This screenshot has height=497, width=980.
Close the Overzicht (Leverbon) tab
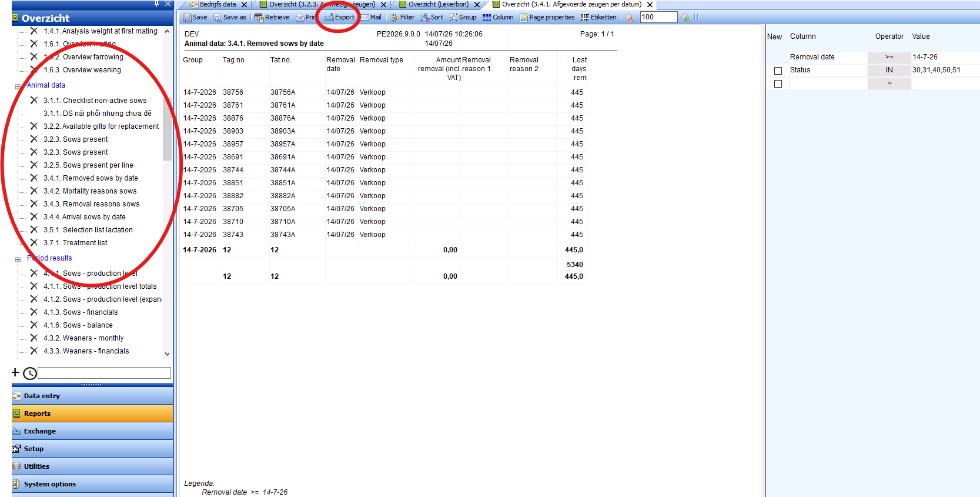(477, 5)
